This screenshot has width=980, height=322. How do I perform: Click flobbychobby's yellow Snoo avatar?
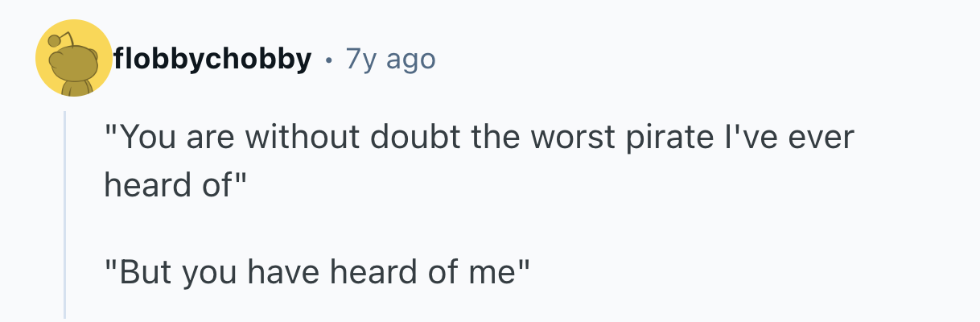tap(73, 59)
